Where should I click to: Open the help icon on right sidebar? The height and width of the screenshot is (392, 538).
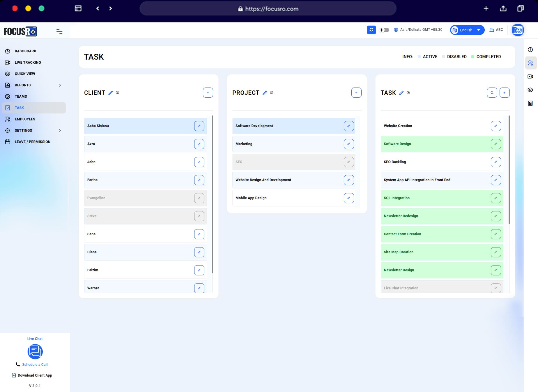[x=530, y=50]
